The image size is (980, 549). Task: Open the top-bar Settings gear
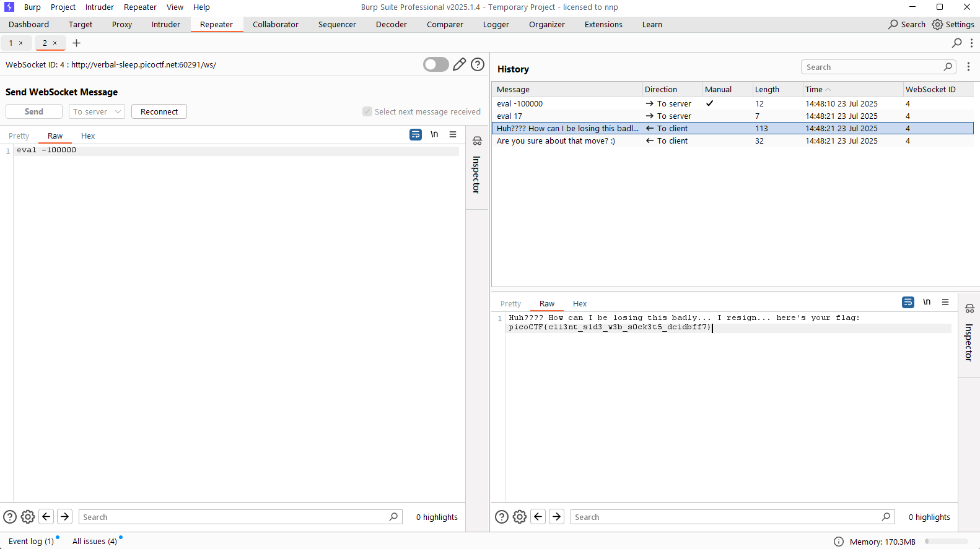[953, 24]
